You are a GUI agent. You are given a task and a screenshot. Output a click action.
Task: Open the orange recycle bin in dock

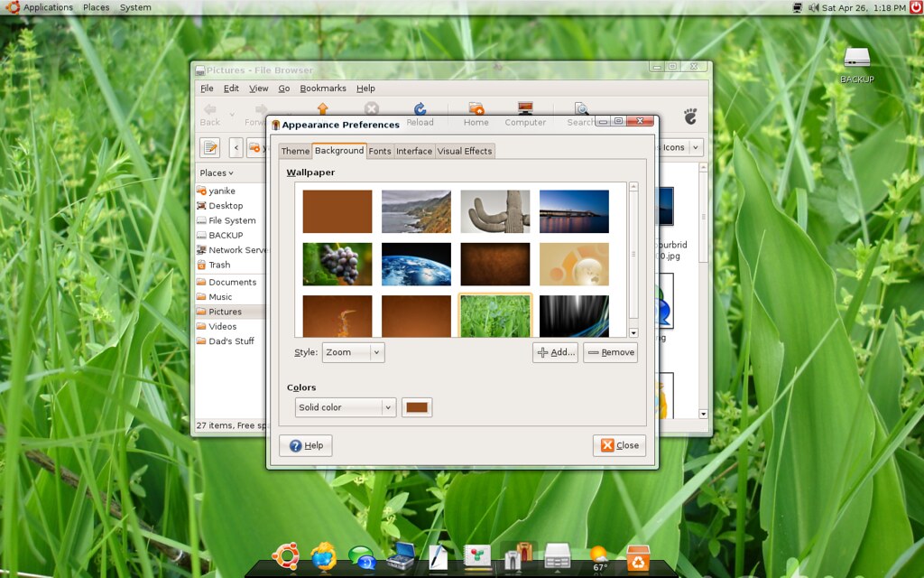[638, 557]
